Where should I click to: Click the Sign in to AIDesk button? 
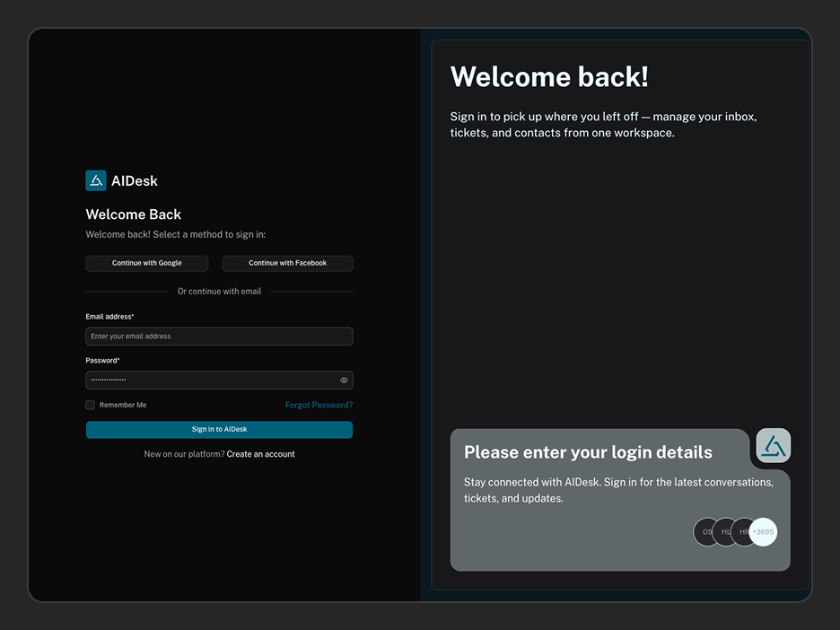[x=219, y=430]
